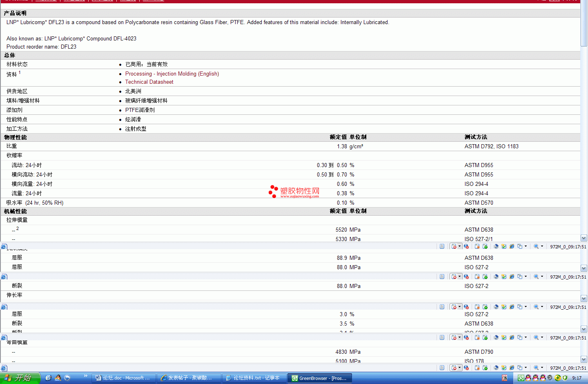Screen dimensions: 588x384
Task: Click page-mode icon in status bar above taskbar
Action: (442, 368)
